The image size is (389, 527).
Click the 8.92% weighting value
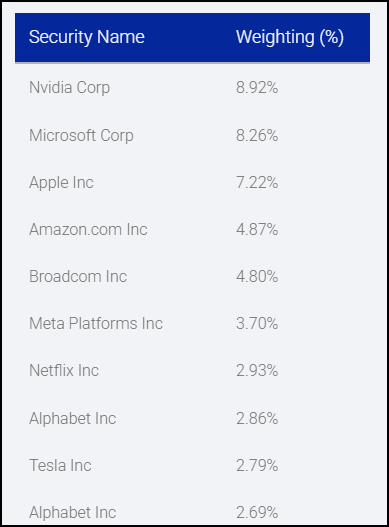coord(257,88)
